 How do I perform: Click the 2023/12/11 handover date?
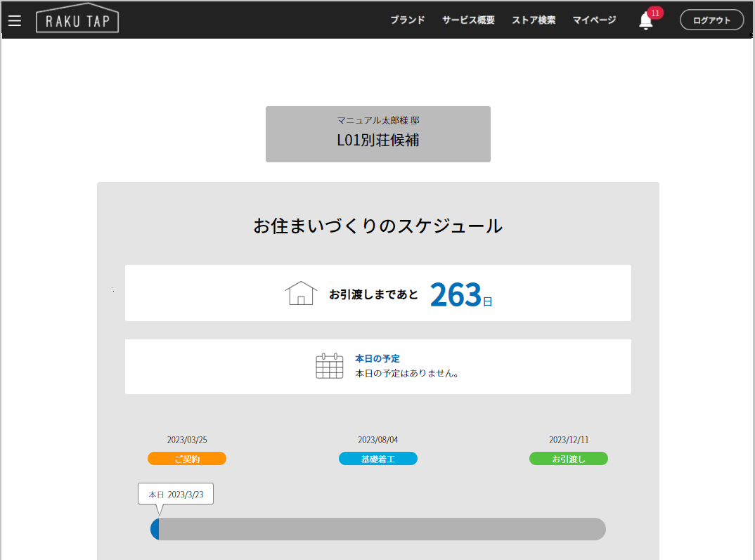click(x=569, y=440)
